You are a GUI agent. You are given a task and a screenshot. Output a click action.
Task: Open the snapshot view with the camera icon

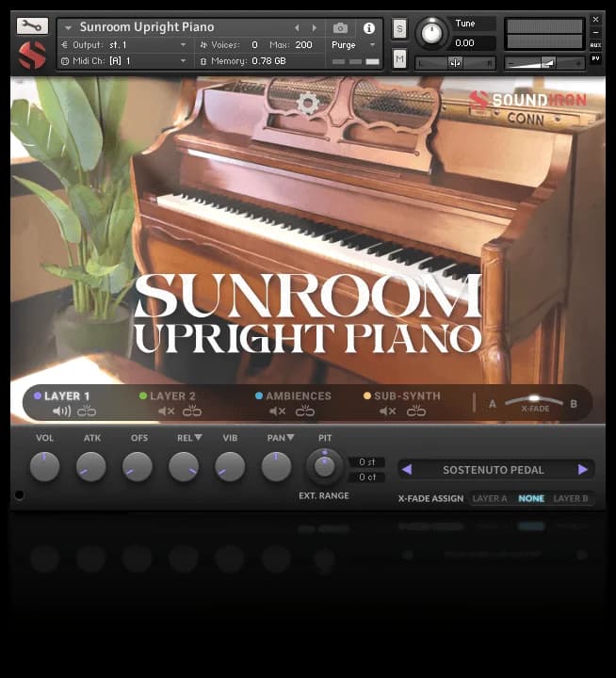coord(340,28)
